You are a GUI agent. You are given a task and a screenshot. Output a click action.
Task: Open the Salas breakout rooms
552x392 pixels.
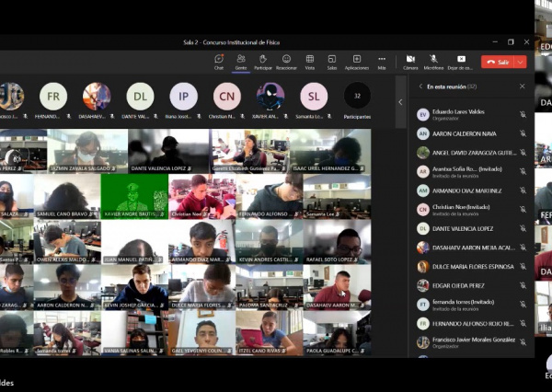coord(332,60)
